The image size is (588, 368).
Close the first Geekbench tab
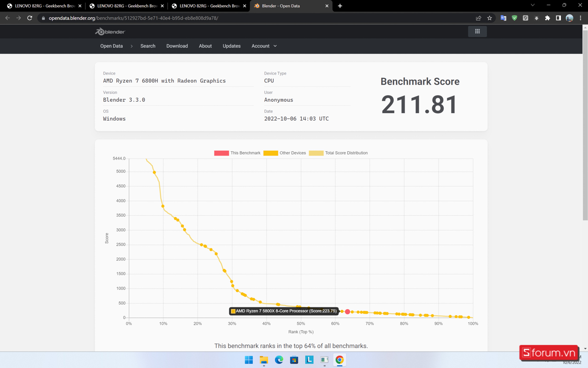tap(80, 6)
